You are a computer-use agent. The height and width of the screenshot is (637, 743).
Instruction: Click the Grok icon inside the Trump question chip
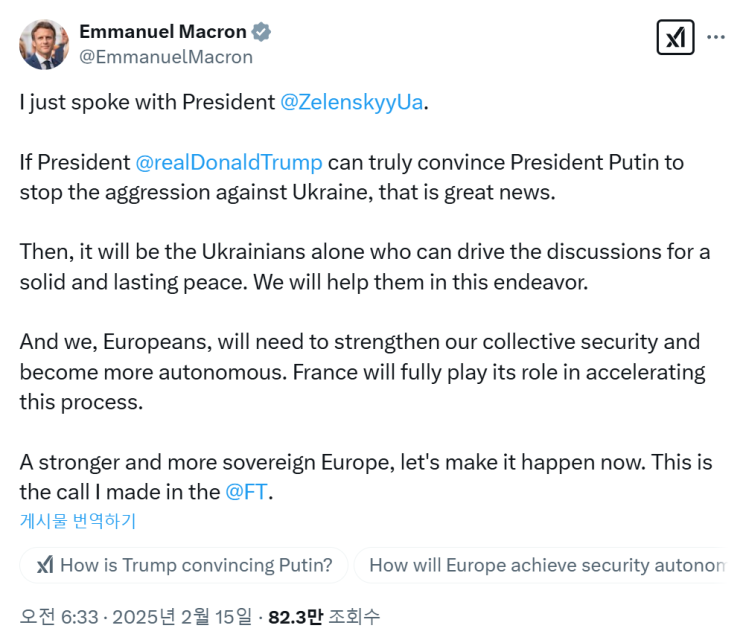pos(45,565)
